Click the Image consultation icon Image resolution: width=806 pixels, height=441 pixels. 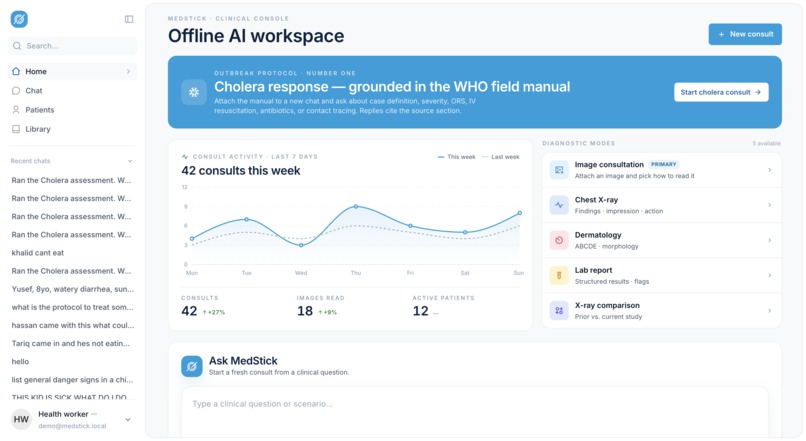tap(559, 170)
